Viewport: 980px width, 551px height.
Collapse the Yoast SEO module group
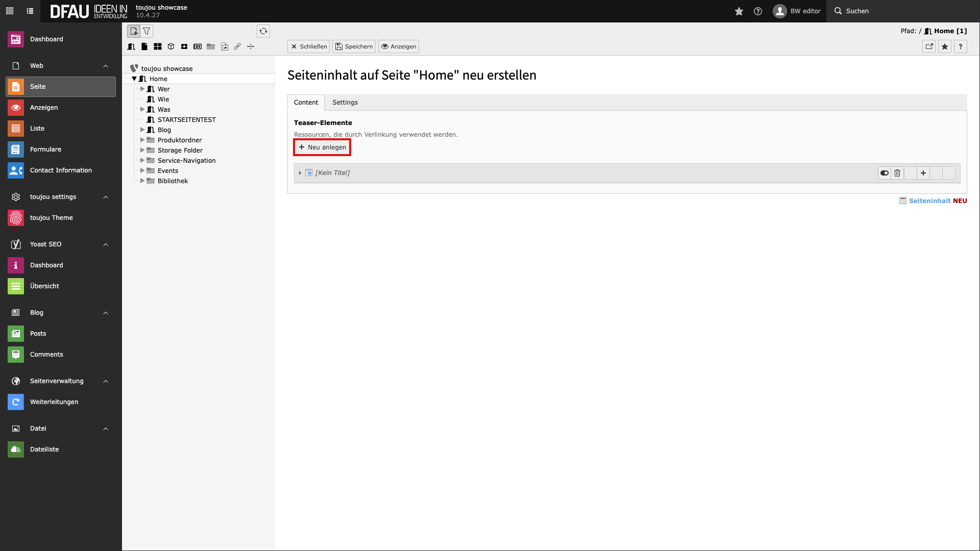(106, 244)
